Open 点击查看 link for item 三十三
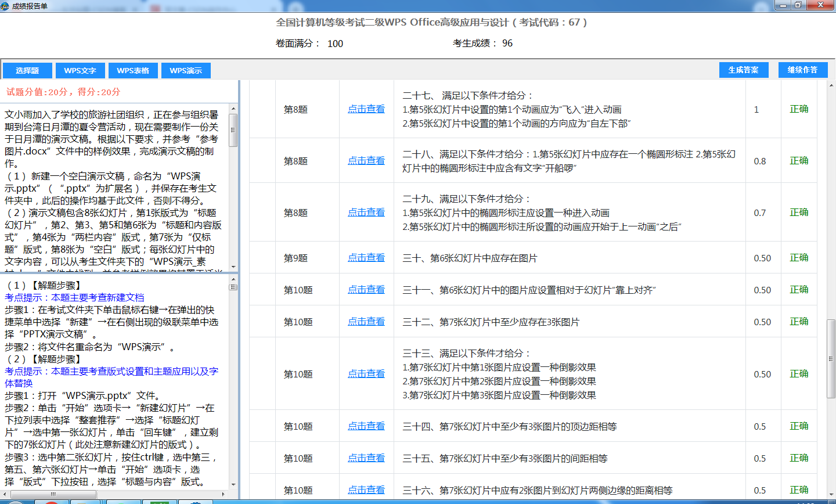This screenshot has width=836, height=504. pos(366,373)
